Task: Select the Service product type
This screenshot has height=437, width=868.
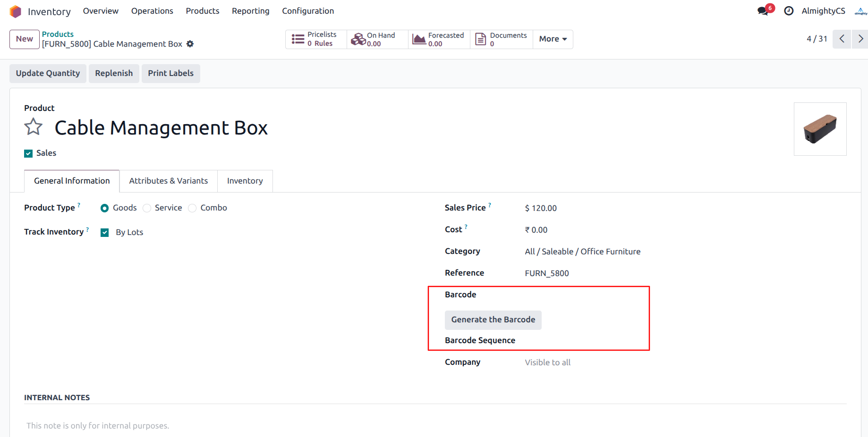Action: (147, 208)
